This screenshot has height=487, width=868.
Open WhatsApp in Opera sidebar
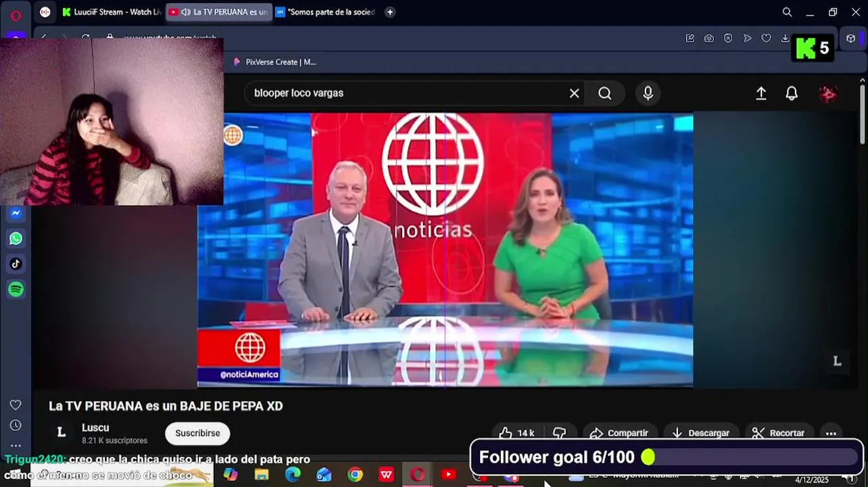pyautogui.click(x=16, y=238)
